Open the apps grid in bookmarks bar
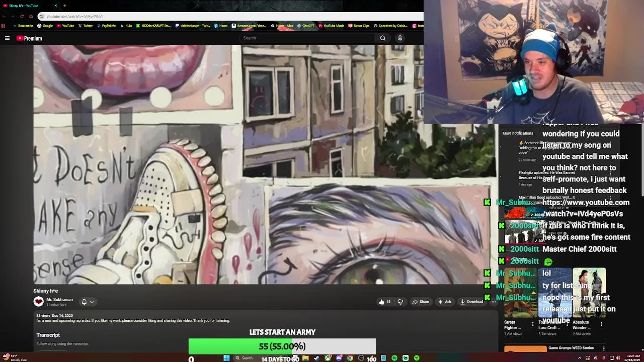The width and height of the screenshot is (644, 362). [4, 26]
